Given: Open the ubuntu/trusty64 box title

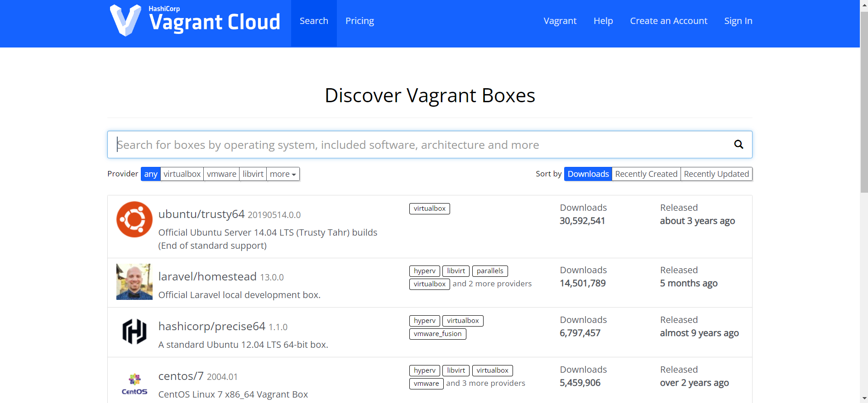Looking at the screenshot, I should (x=201, y=214).
